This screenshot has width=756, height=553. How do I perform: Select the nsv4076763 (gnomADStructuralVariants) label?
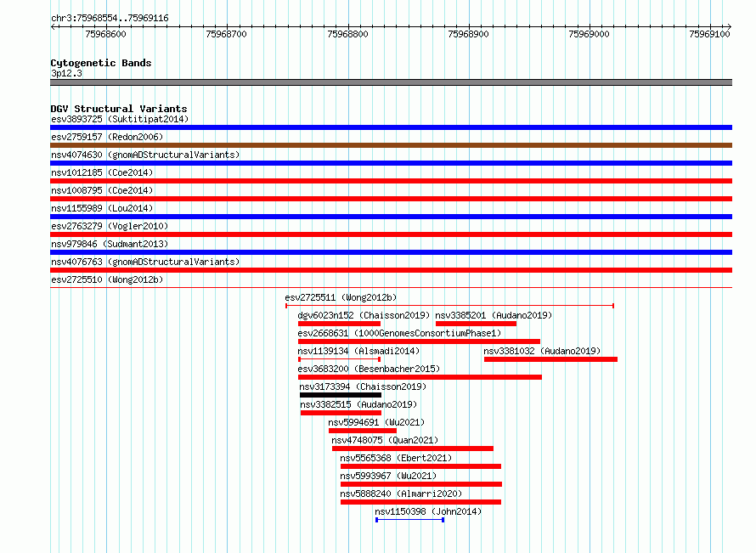145,262
